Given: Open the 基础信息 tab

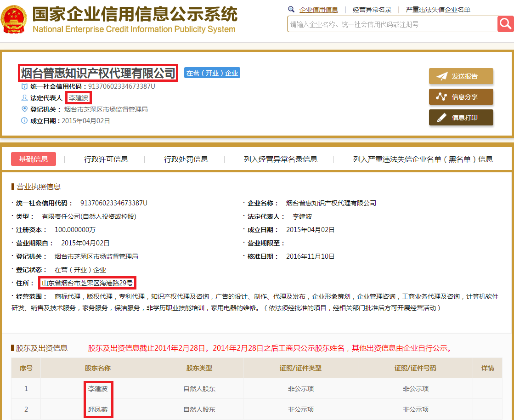Looking at the screenshot, I should coord(34,159).
